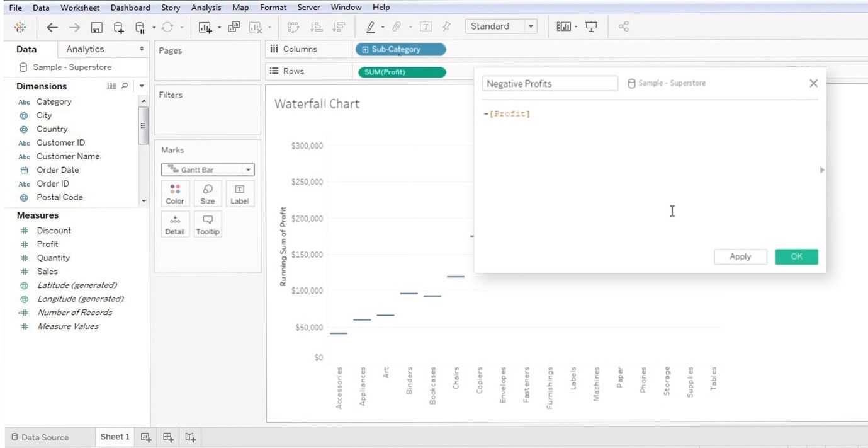Click the Undo back arrow
The image size is (868, 448).
pyautogui.click(x=52, y=27)
